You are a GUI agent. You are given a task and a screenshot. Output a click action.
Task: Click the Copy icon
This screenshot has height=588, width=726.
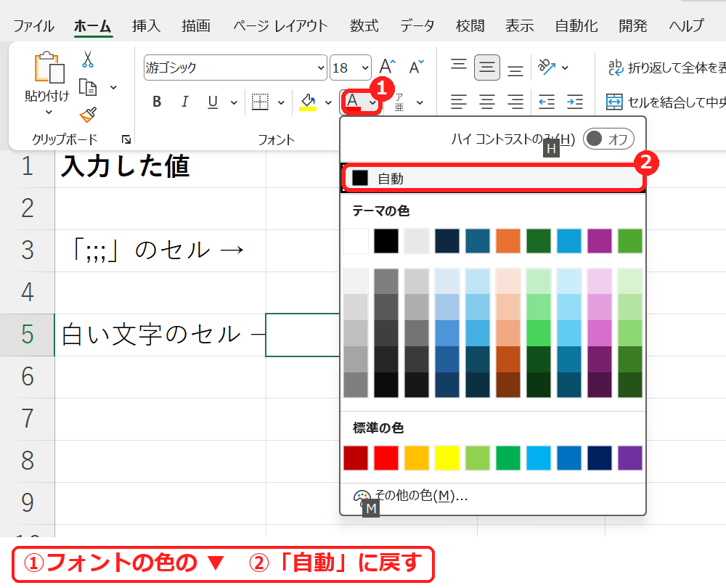coord(88,87)
